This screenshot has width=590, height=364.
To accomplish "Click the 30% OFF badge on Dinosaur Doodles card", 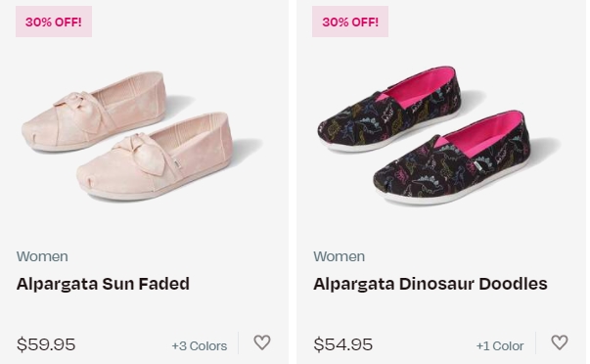I will (x=350, y=22).
